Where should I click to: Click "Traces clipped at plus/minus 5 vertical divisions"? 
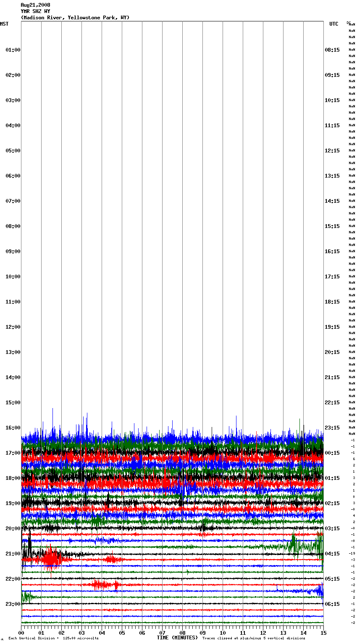(254, 639)
